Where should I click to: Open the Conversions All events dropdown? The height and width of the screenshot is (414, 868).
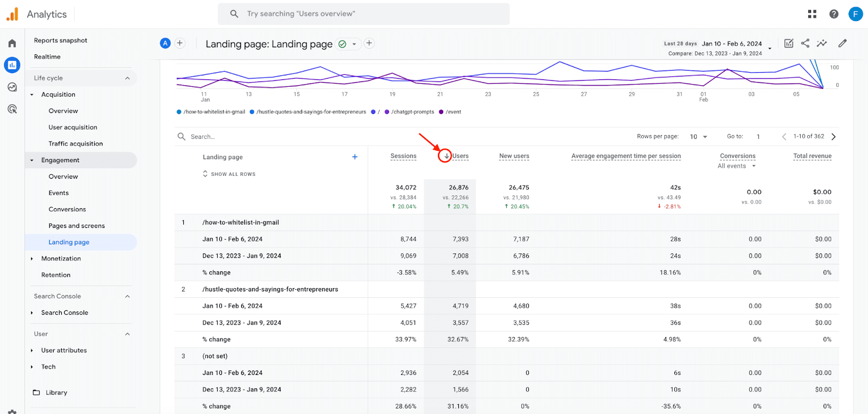pos(737,166)
